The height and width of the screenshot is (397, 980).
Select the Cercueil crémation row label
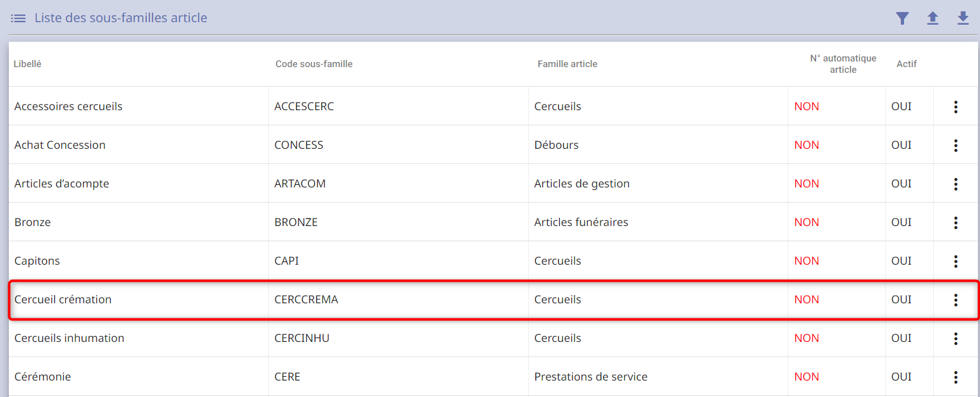[63, 299]
